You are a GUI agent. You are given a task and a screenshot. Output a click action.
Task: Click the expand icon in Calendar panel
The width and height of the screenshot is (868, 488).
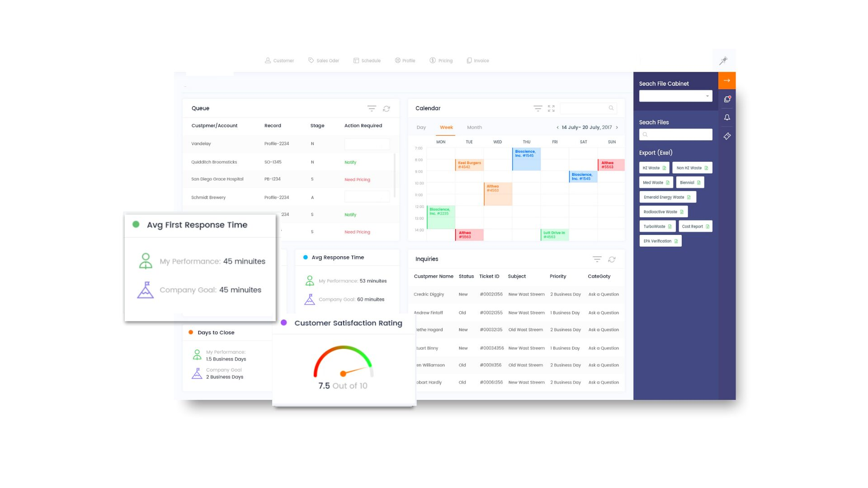coord(552,109)
